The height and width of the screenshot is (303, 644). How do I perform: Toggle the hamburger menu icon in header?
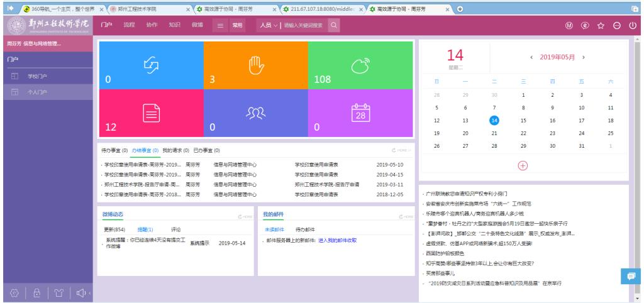(221, 26)
